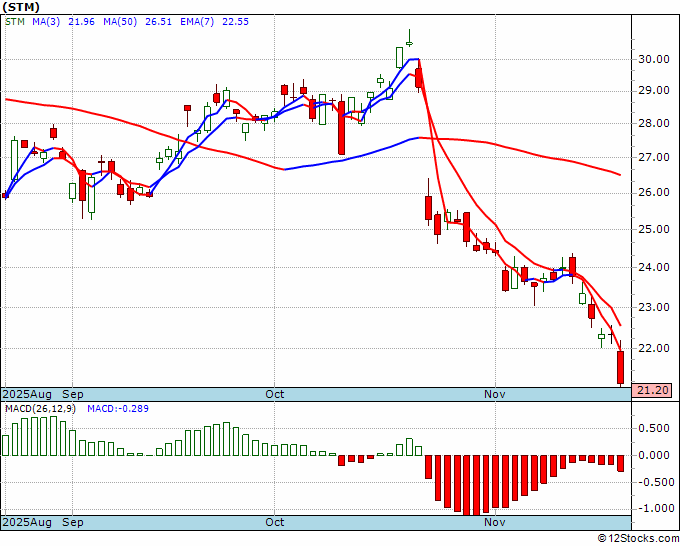Click the 2025Aug label on price chart axis
This screenshot has height=546, width=680.
(27, 394)
